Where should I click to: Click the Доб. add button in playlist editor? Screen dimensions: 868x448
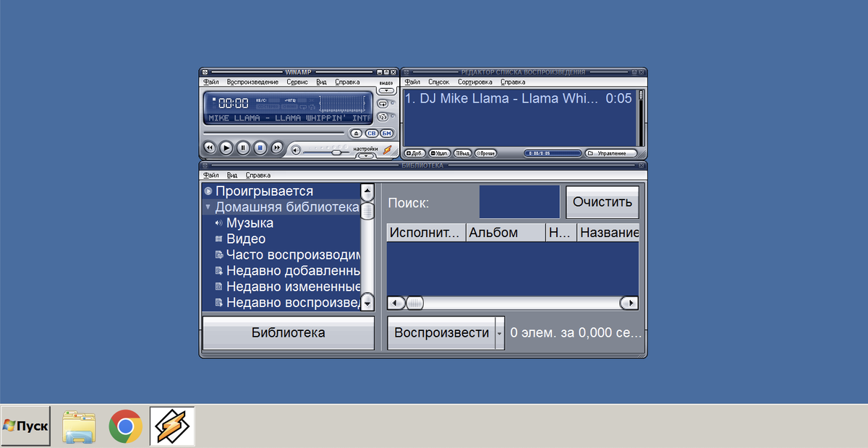point(414,153)
